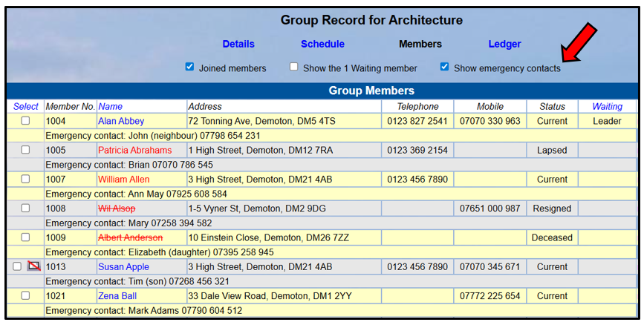Click the Select column header link
Viewport: 644px width, 325px height.
click(25, 107)
